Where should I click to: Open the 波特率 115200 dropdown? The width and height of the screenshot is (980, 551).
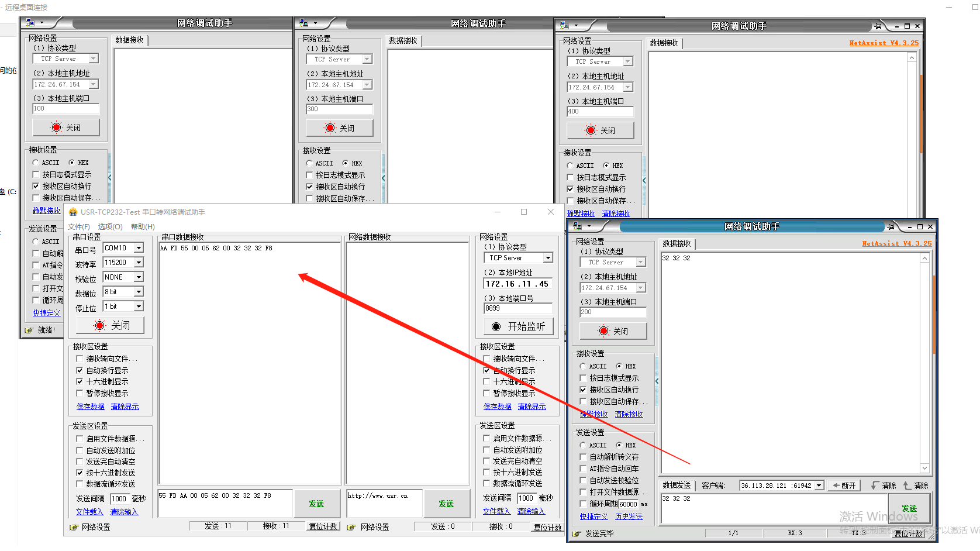(x=139, y=263)
